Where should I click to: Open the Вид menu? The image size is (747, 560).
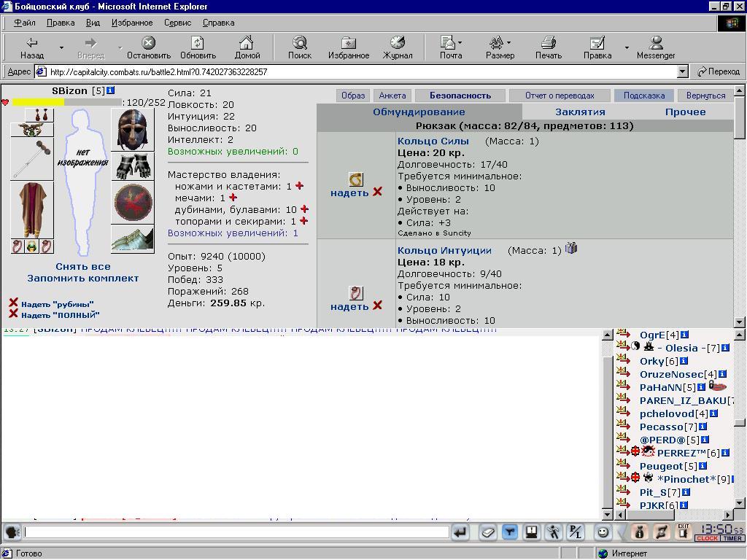(x=93, y=23)
